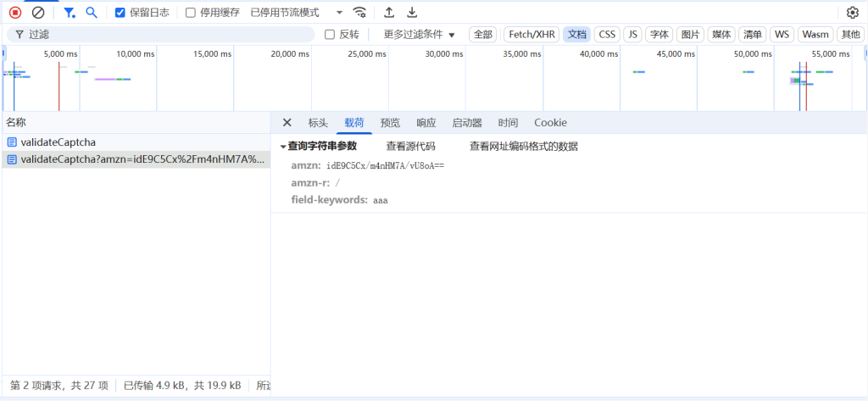
Task: Click the clear network log icon
Action: click(x=38, y=13)
